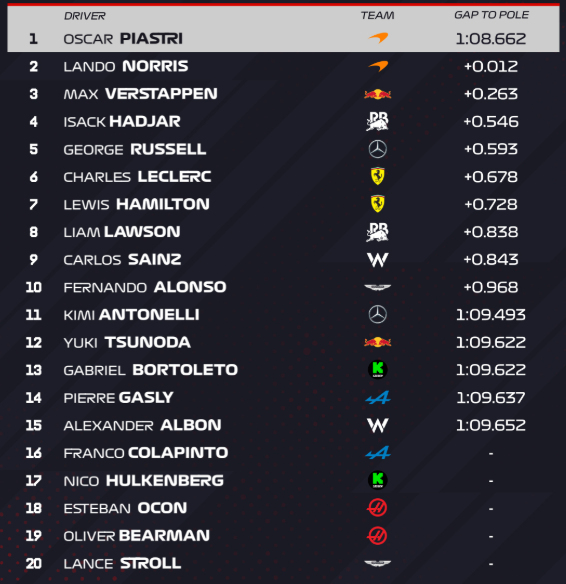Click the Racing Bulls logo beside Hadjar
This screenshot has height=584, width=566.
coord(378,121)
